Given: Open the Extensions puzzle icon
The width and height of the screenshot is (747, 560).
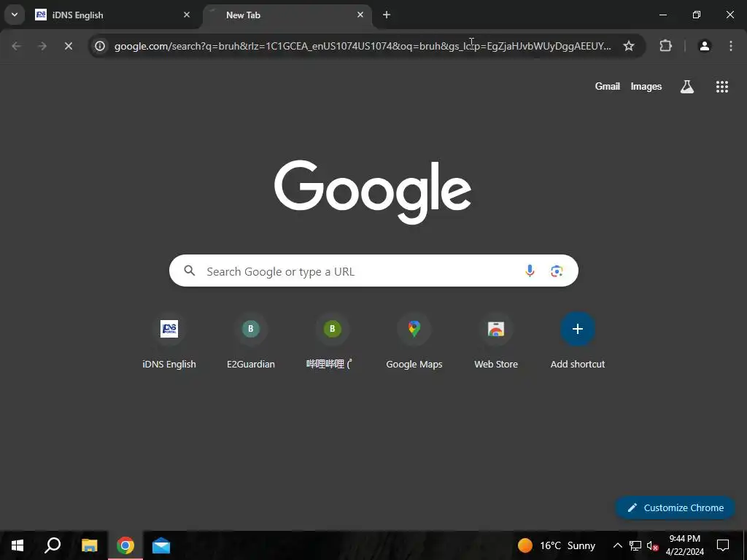Looking at the screenshot, I should point(665,46).
